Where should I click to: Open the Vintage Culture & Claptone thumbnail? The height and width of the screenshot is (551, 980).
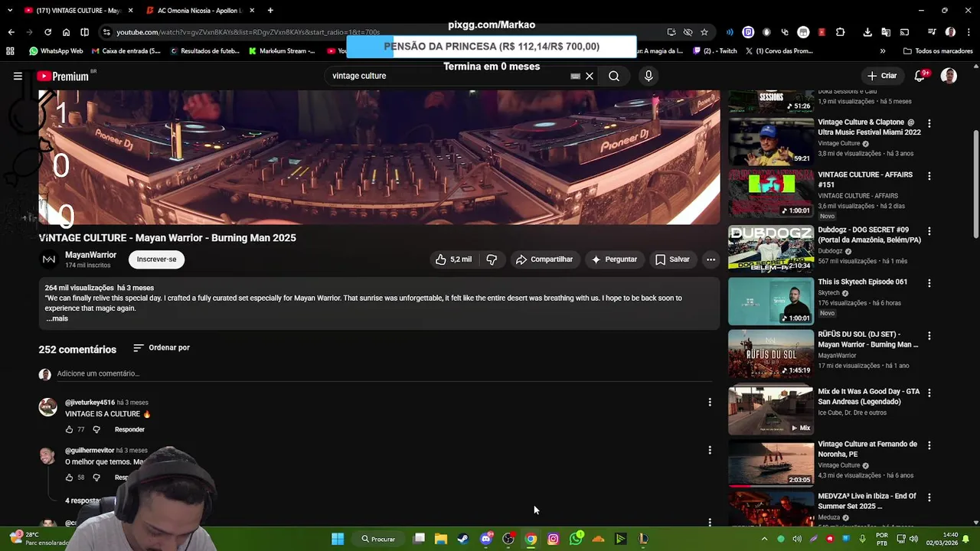click(770, 141)
